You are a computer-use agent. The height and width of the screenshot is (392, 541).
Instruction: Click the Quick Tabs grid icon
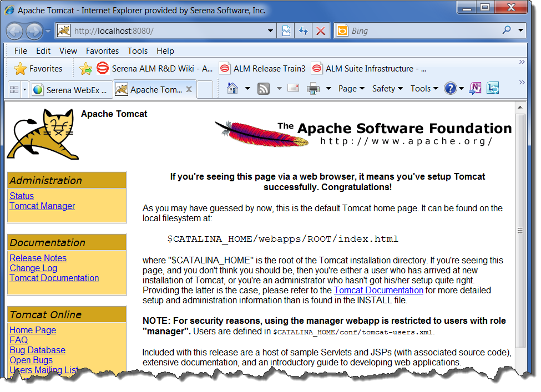pyautogui.click(x=14, y=90)
